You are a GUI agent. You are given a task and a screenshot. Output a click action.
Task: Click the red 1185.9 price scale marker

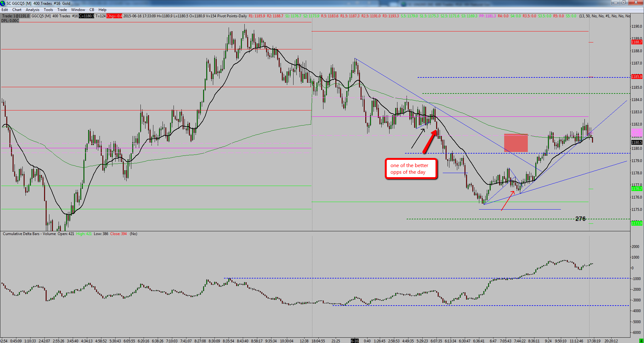pos(636,77)
